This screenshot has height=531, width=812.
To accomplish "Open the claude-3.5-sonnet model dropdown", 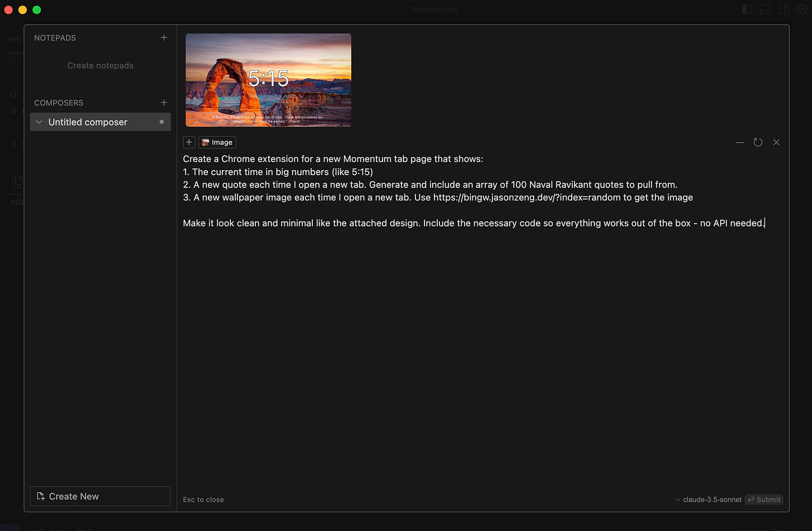I will coord(708,500).
